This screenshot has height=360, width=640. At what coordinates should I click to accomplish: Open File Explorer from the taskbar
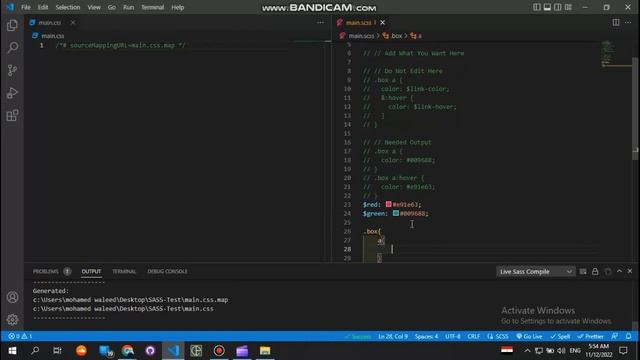point(265,351)
